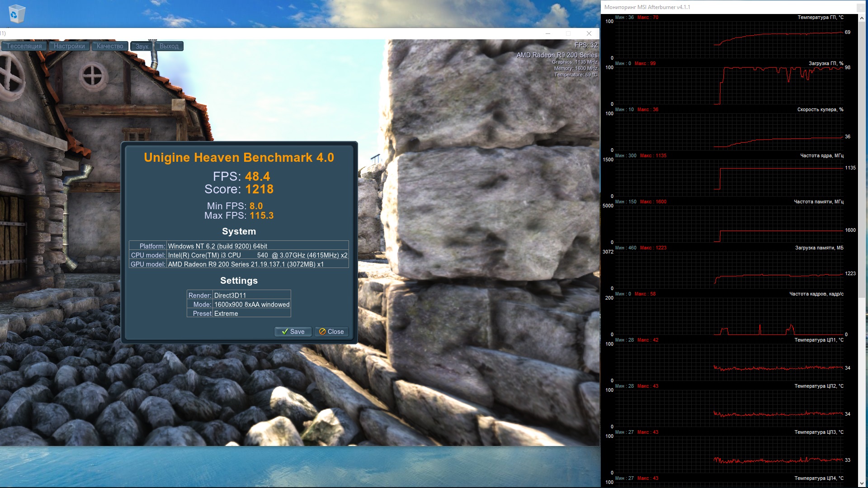This screenshot has width=868, height=488.
Task: Dismiss results with the Close button
Action: pos(331,332)
